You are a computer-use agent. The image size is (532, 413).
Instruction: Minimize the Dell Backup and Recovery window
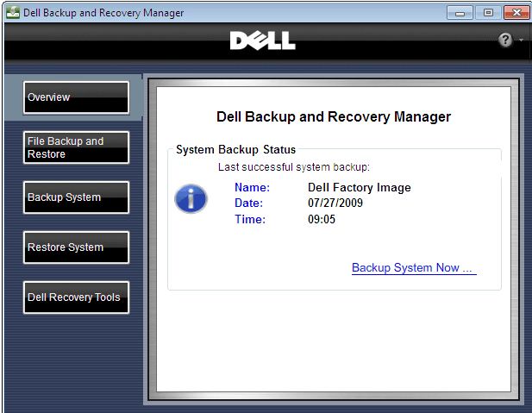(460, 13)
